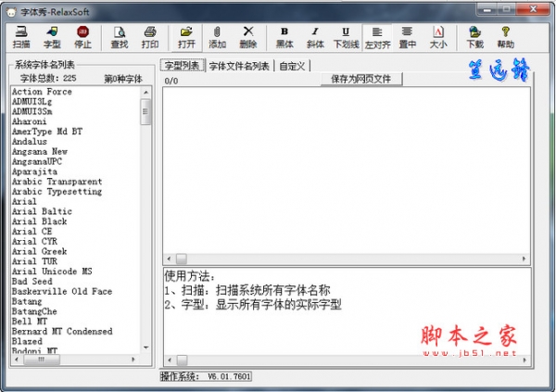Select Arial CE font entry
Image resolution: width=556 pixels, height=392 pixels.
[32, 232]
